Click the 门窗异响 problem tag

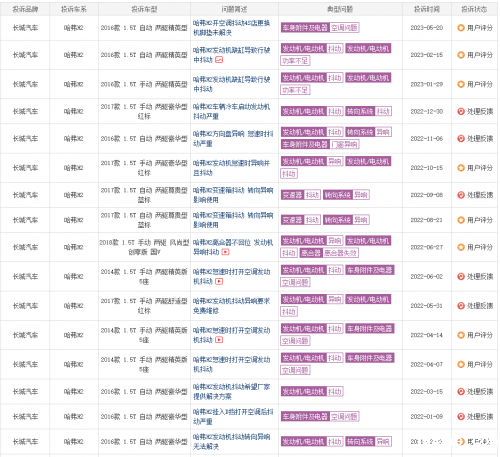pyautogui.click(x=344, y=144)
